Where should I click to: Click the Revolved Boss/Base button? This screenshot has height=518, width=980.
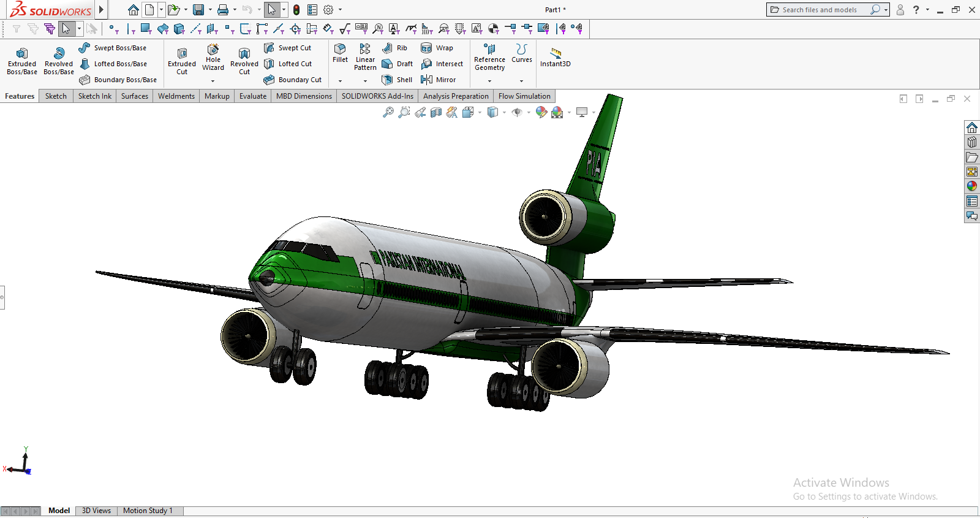59,61
